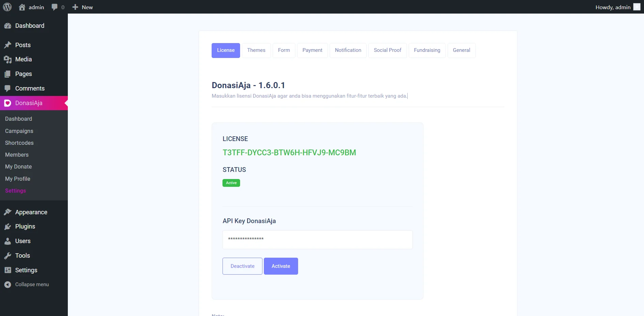
Task: Switch to the Social Proof tab
Action: (388, 50)
